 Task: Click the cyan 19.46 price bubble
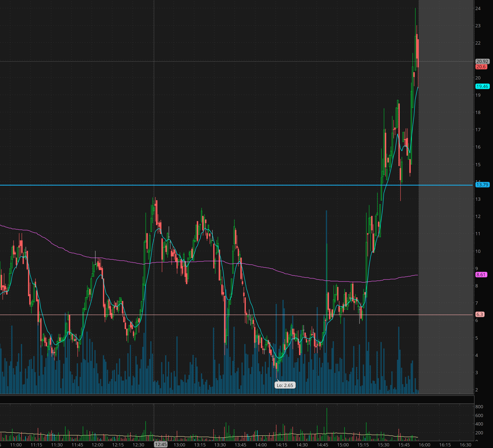(482, 86)
